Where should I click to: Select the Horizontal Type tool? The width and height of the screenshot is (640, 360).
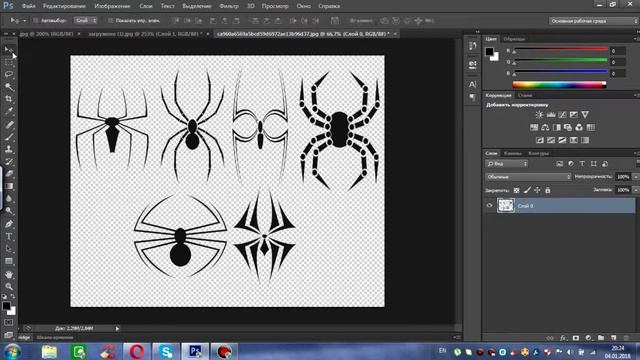pyautogui.click(x=9, y=236)
